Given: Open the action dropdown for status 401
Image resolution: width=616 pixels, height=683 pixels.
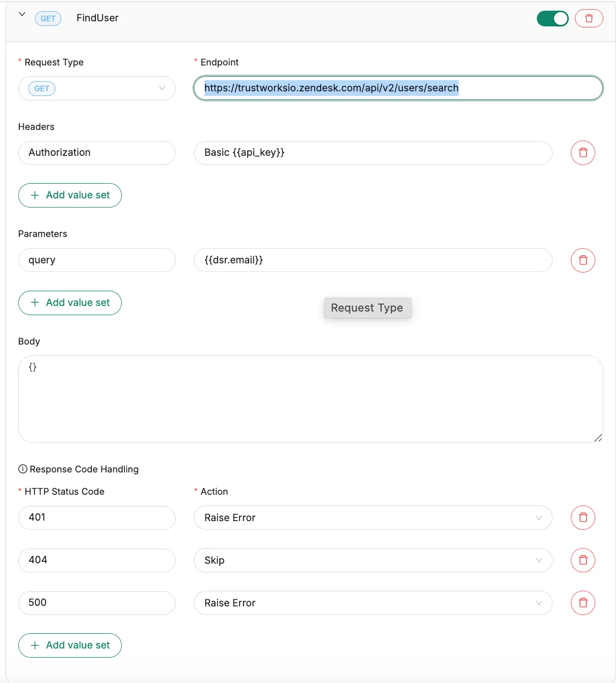Looking at the screenshot, I should click(373, 518).
